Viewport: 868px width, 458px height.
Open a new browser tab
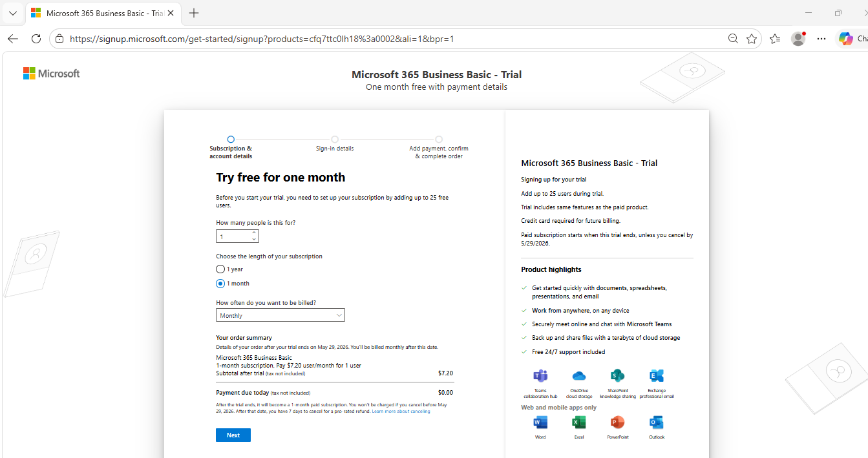click(194, 13)
